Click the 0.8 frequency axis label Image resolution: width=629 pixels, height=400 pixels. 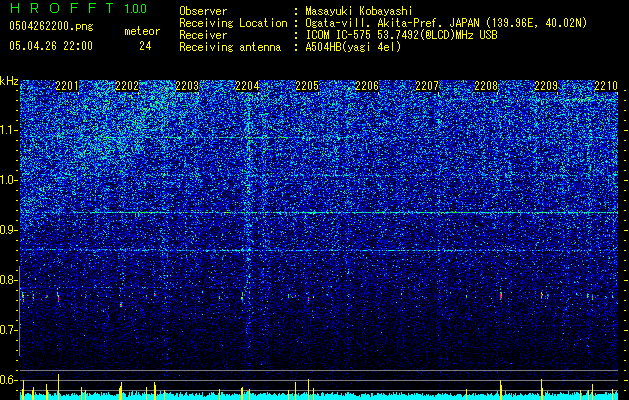8,280
